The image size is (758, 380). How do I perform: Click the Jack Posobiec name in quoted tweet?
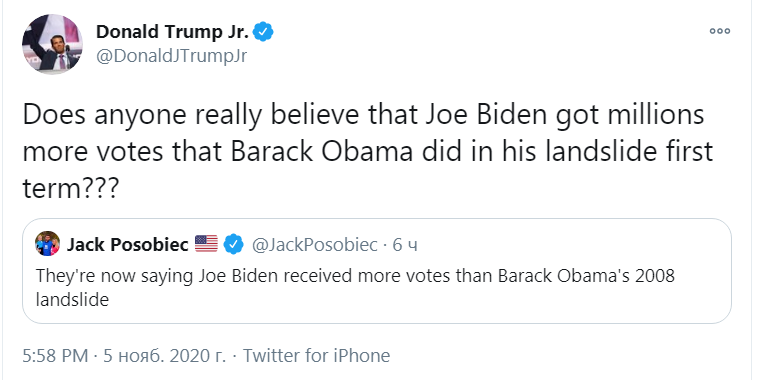[128, 245]
